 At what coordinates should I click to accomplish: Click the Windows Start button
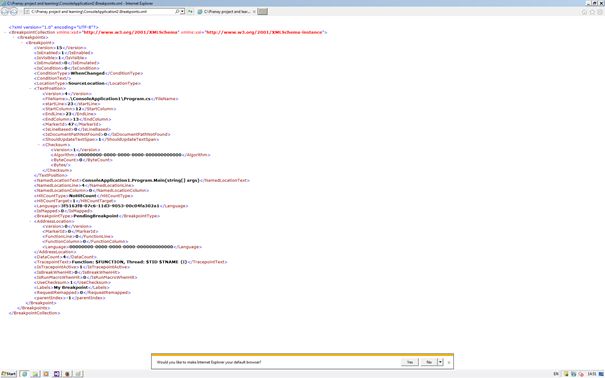[x=8, y=374]
